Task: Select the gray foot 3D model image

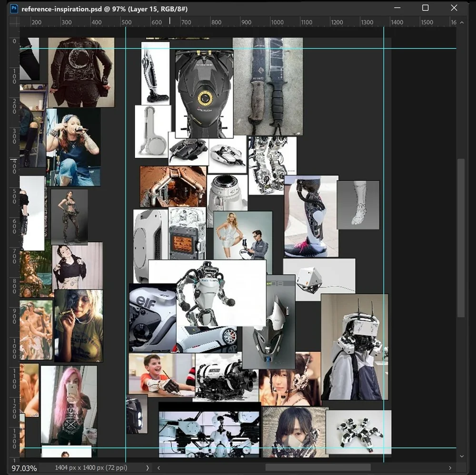Action: [x=358, y=205]
